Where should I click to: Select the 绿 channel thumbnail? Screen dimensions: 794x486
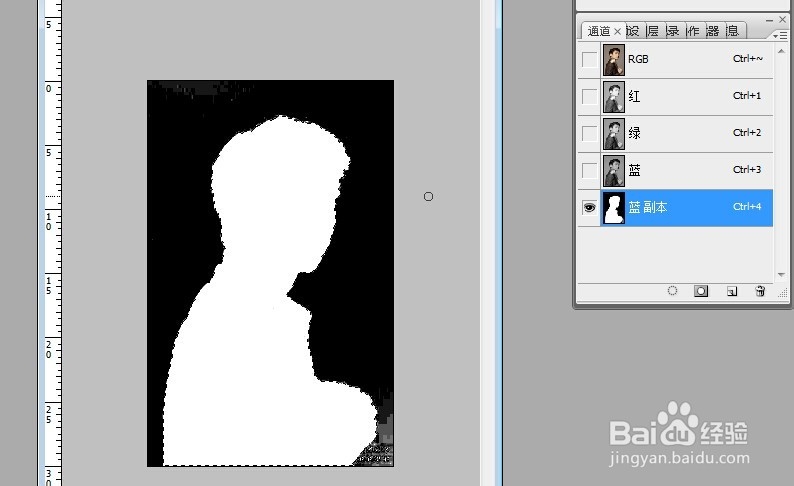click(x=614, y=134)
